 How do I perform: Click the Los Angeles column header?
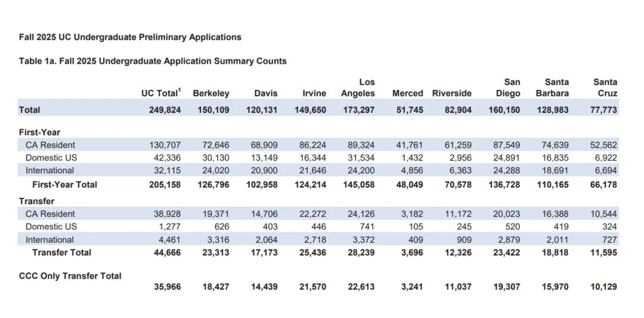[358, 88]
